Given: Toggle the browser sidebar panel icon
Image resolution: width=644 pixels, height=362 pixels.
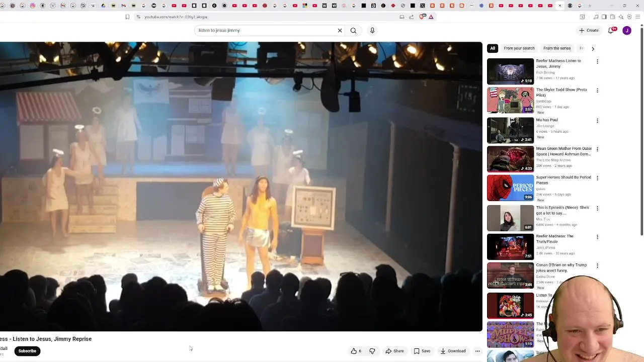Looking at the screenshot, I should (x=604, y=17).
